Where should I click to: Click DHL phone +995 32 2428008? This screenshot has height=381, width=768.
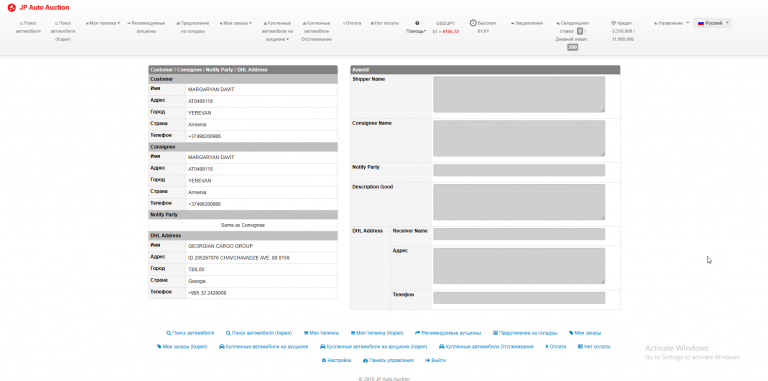[207, 293]
